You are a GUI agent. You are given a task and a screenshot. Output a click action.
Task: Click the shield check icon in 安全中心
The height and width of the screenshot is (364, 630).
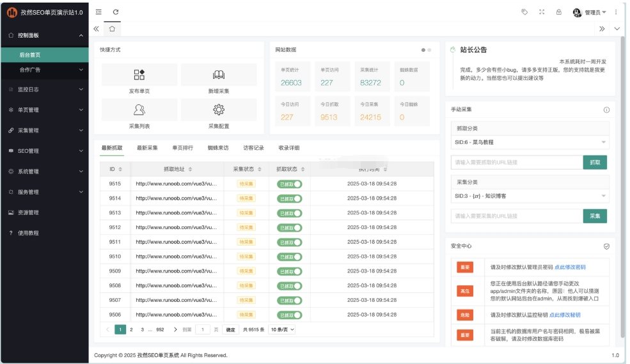point(606,246)
